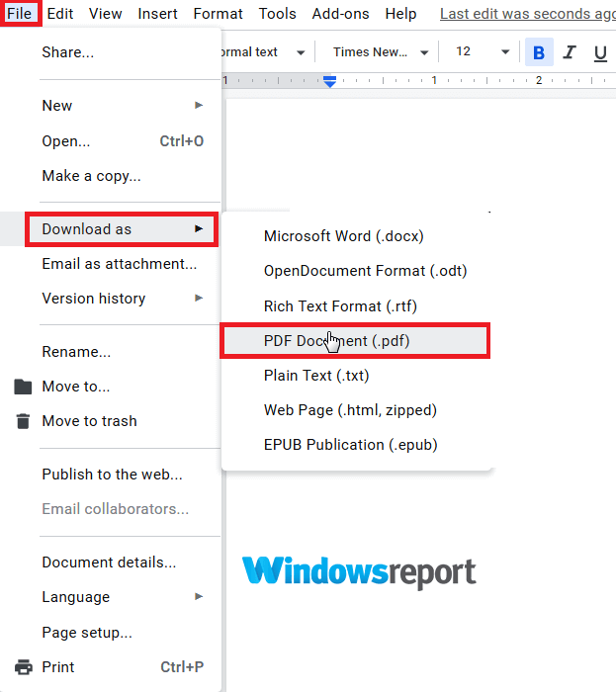Download as Plain Text (.txt)
The width and height of the screenshot is (616, 692).
(x=356, y=376)
